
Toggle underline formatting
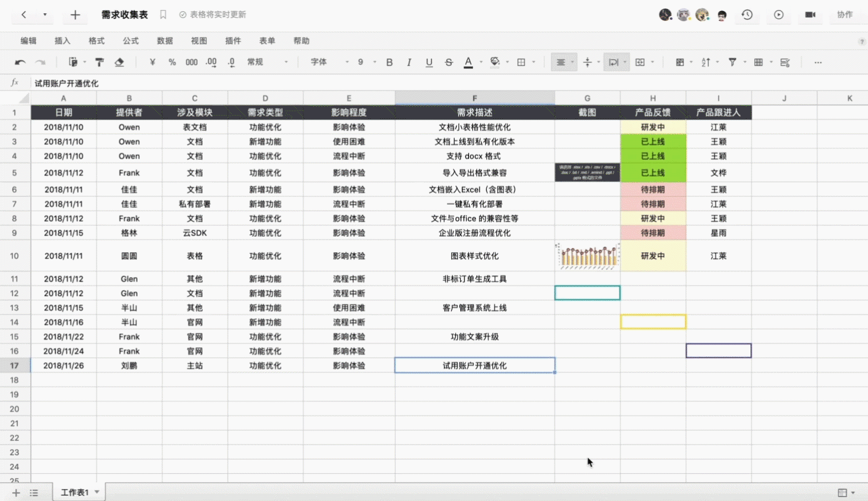(429, 62)
